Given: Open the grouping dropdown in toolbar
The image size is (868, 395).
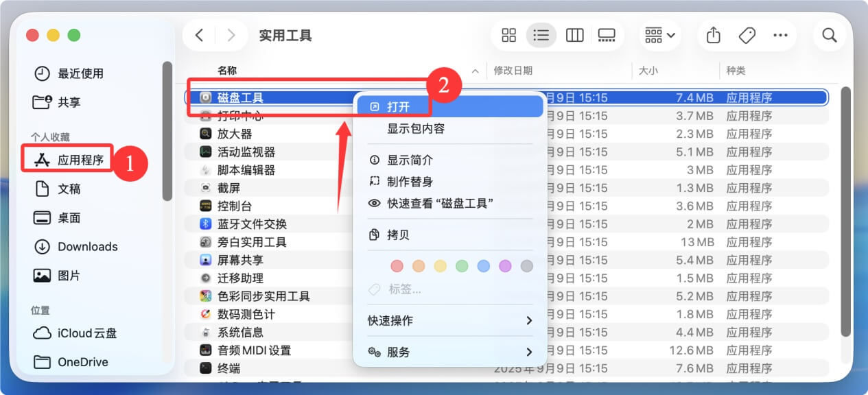Looking at the screenshot, I should pyautogui.click(x=658, y=35).
